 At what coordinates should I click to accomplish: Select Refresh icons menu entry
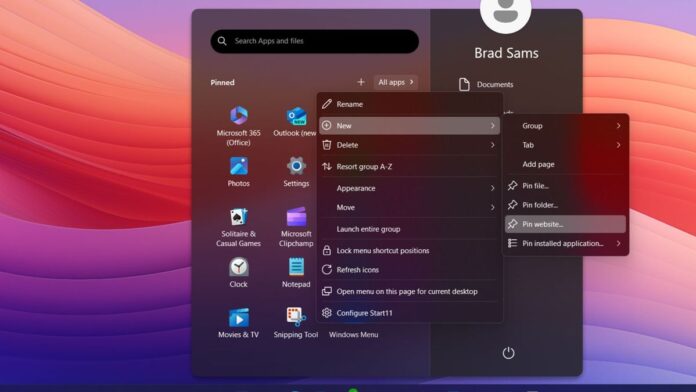(409, 269)
